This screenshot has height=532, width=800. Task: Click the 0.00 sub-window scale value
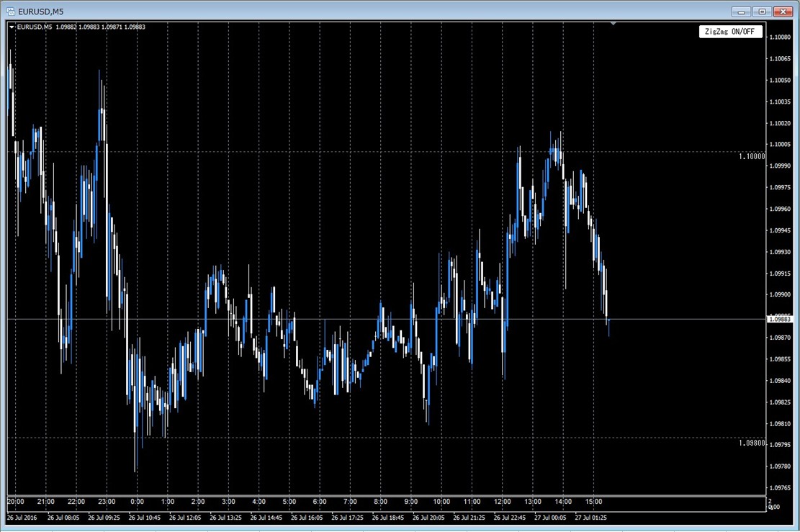tap(775, 507)
